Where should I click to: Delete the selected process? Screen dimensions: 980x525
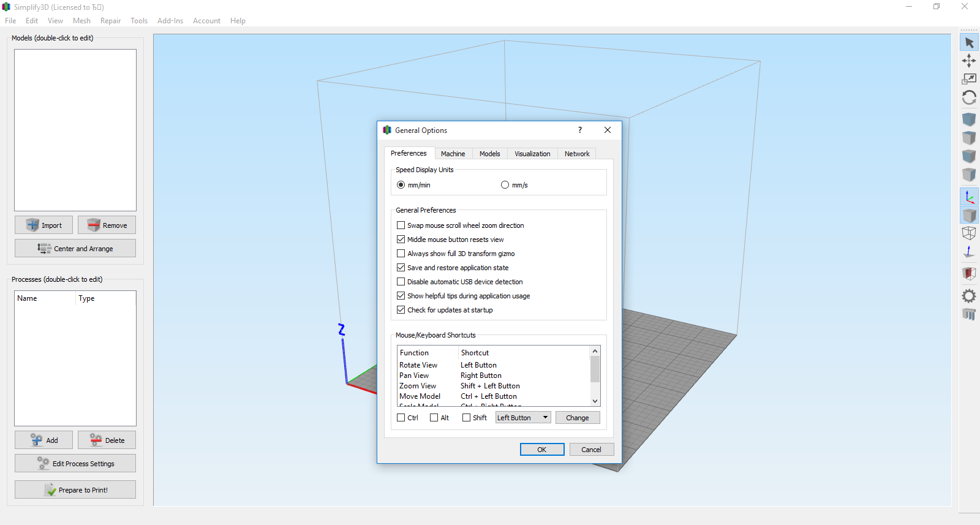pos(107,440)
